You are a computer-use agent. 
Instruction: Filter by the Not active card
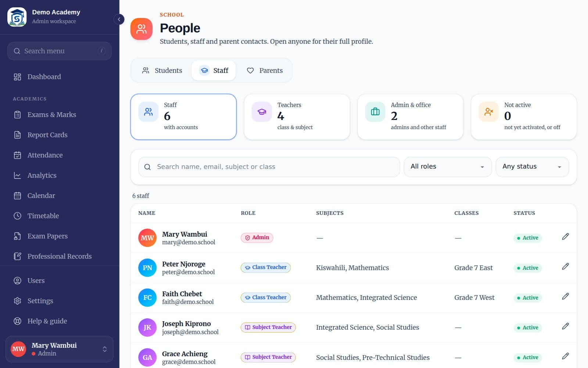[524, 117]
